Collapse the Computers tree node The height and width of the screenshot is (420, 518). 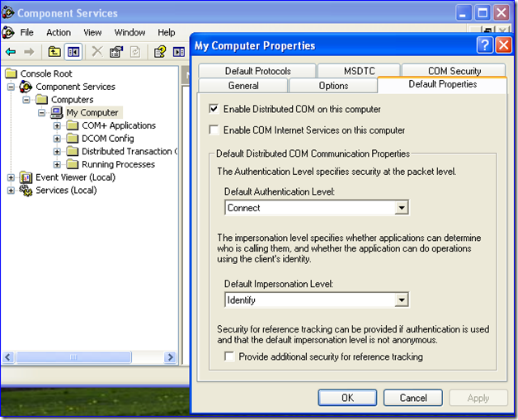click(26, 100)
